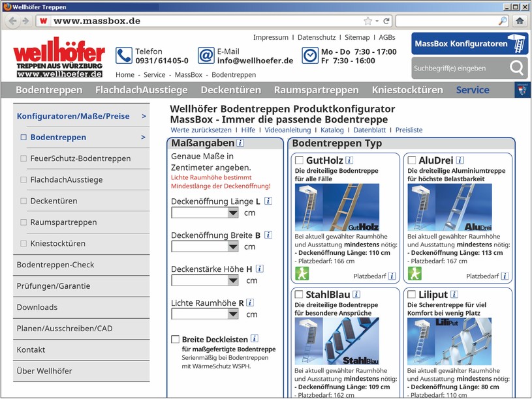Click the E-Mail @ icon
The image size is (532, 399).
[x=206, y=55]
